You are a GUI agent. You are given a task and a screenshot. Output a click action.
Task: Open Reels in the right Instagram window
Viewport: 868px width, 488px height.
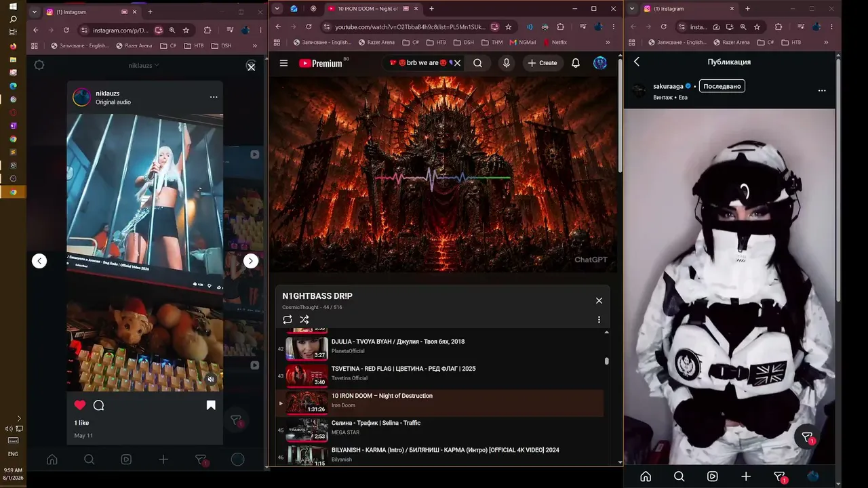tap(712, 476)
